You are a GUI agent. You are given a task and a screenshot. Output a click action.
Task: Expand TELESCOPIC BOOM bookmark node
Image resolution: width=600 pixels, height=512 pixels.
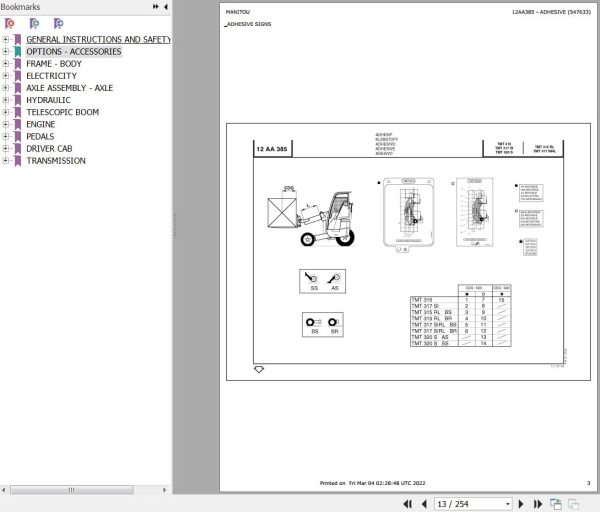click(5, 112)
